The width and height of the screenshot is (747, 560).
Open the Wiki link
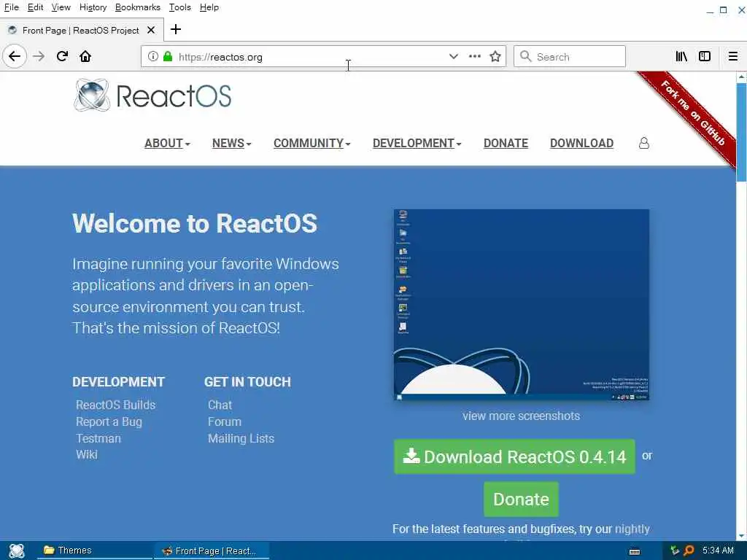coord(87,454)
